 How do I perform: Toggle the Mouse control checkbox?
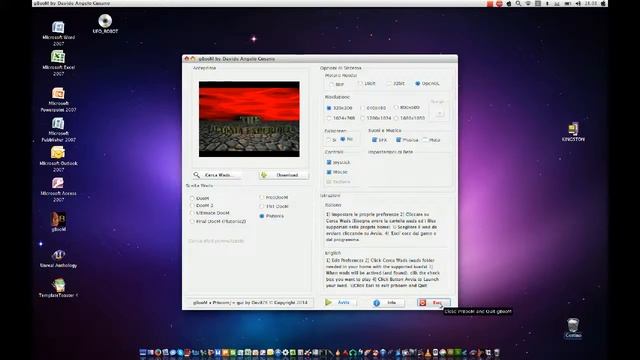click(329, 172)
